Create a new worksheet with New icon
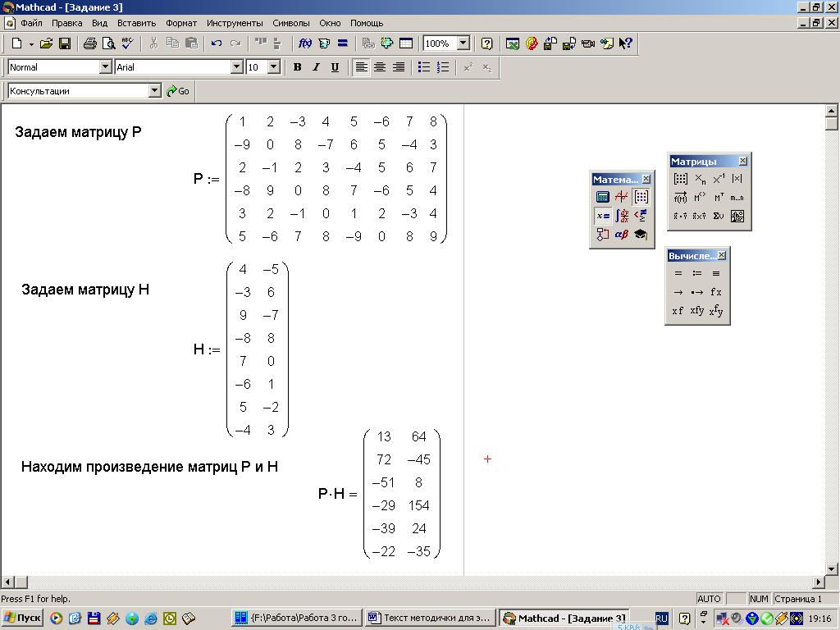Viewport: 840px width, 630px height. (16, 43)
